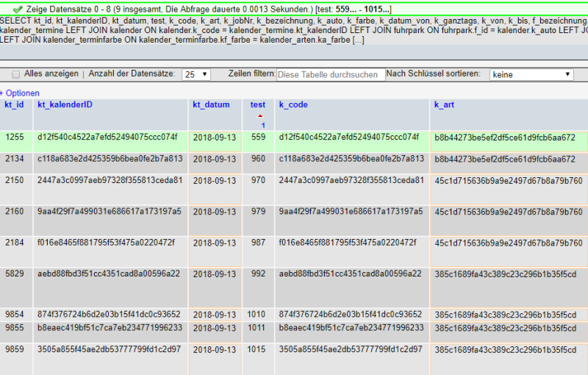This screenshot has width=588, height=375.
Task: Sort by the kt_datum column header
Action: click(x=211, y=105)
